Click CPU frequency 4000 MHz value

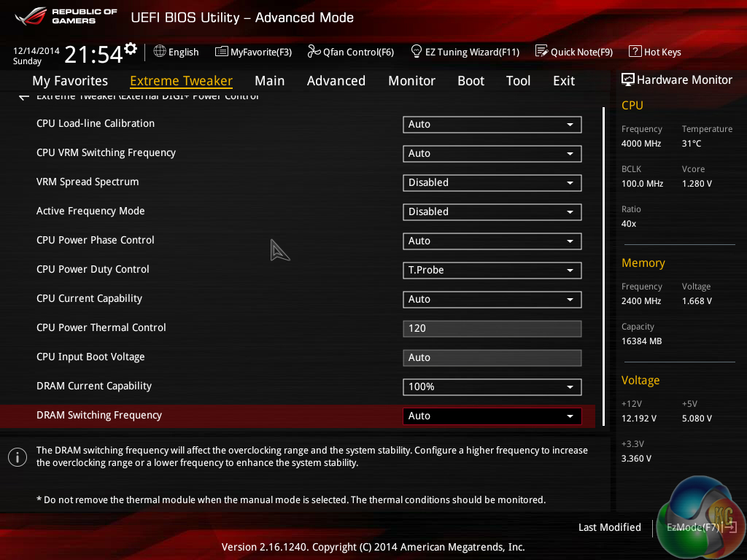(640, 144)
